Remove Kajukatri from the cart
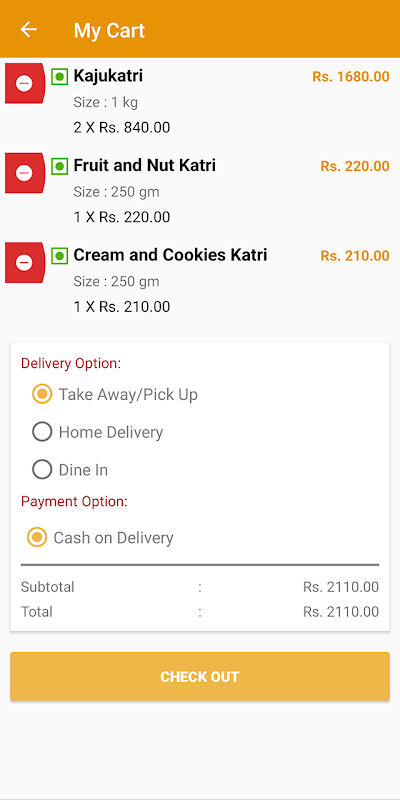400x800 pixels. 24,83
